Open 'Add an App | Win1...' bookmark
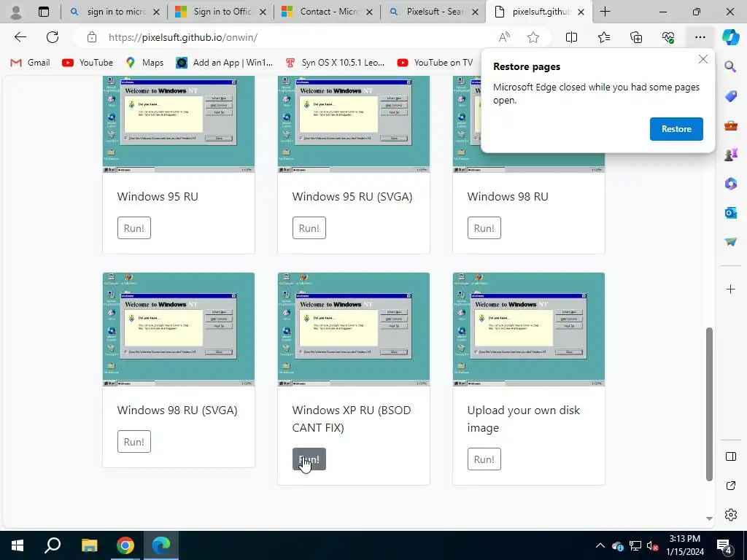Viewport: 747px width, 560px height. pos(225,63)
